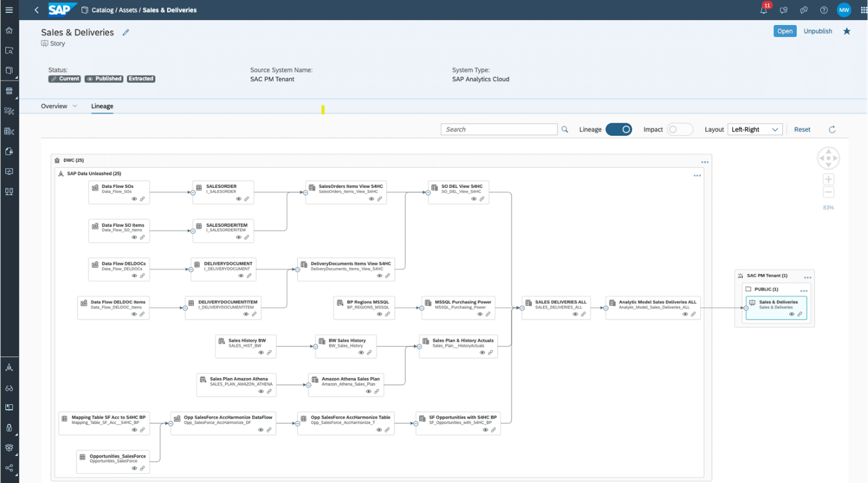This screenshot has width=868, height=483.
Task: Open the product switcher grid icon
Action: click(863, 10)
